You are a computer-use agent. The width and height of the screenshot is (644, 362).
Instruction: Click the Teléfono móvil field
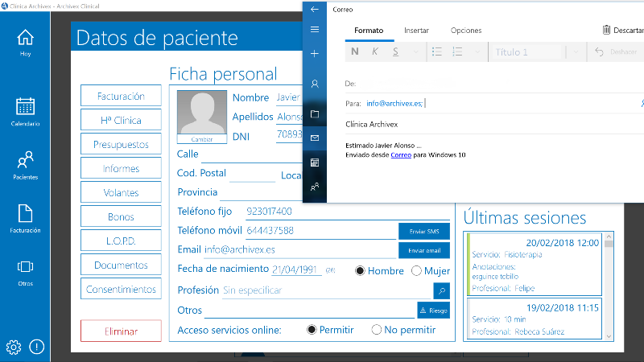click(320, 231)
